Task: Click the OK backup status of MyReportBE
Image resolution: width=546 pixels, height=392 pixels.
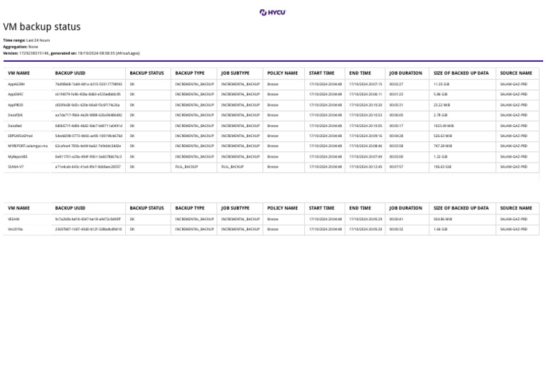Action: coord(132,157)
